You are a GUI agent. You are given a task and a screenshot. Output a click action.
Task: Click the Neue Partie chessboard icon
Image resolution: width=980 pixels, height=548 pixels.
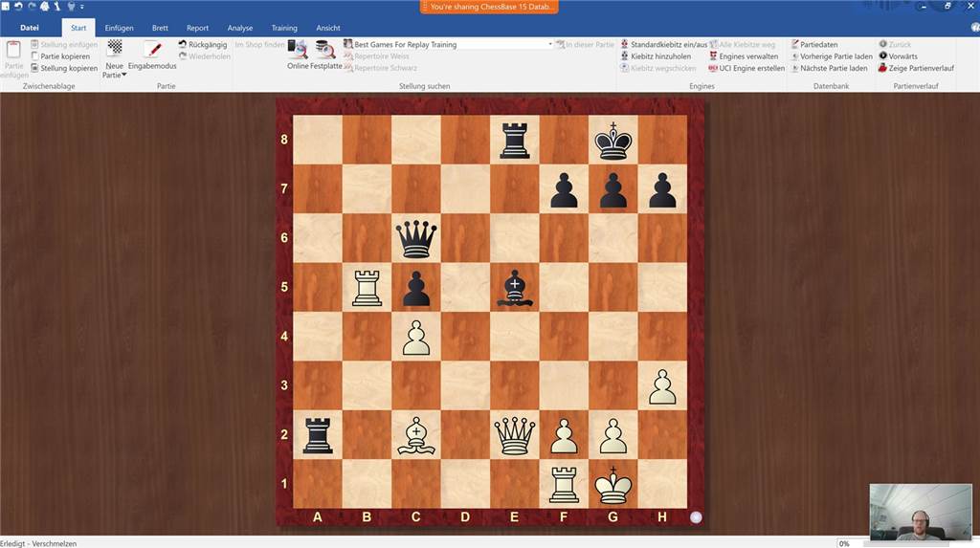pyautogui.click(x=115, y=48)
